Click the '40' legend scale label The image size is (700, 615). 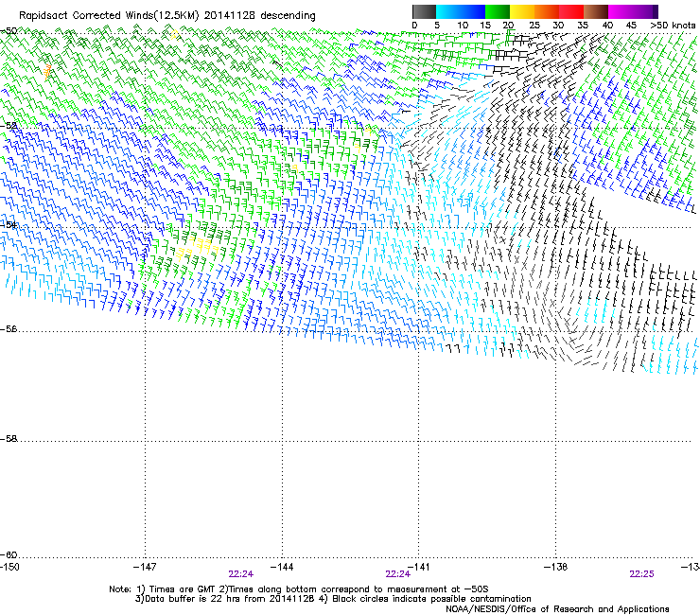click(x=607, y=26)
